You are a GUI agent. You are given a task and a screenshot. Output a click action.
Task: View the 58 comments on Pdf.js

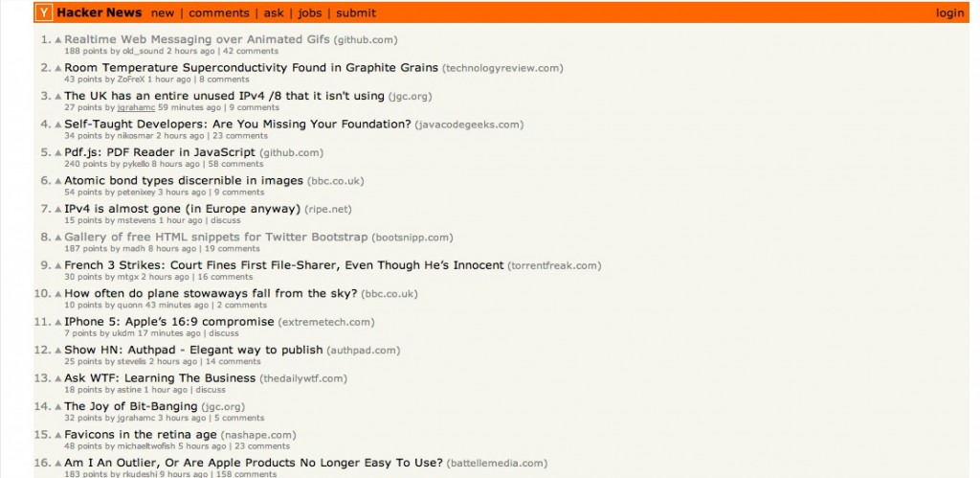click(235, 164)
